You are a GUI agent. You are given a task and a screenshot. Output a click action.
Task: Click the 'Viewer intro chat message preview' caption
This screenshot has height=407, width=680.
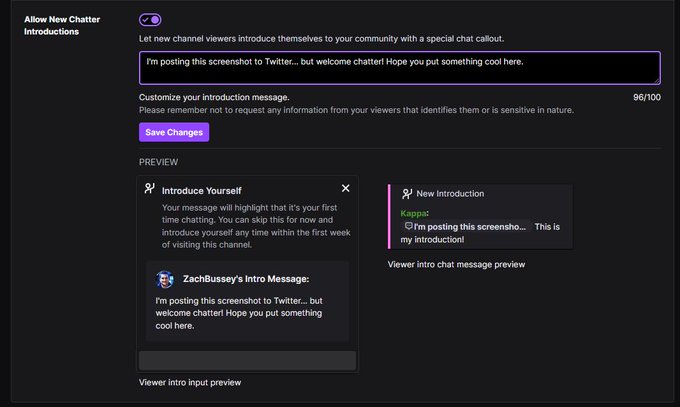tap(456, 264)
